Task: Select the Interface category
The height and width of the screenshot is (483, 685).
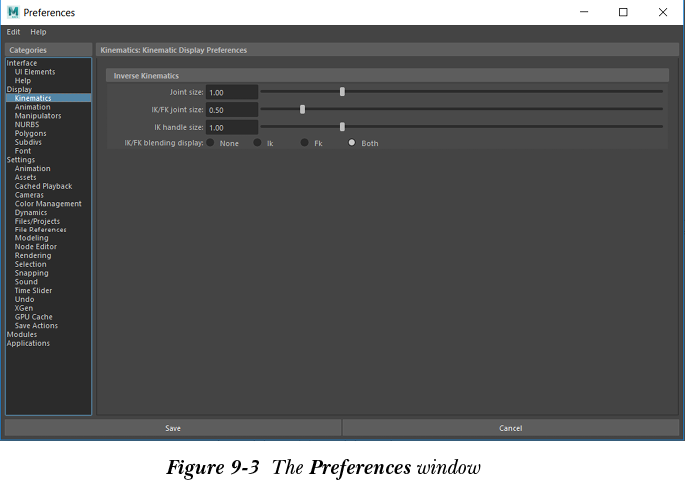Action: point(22,63)
